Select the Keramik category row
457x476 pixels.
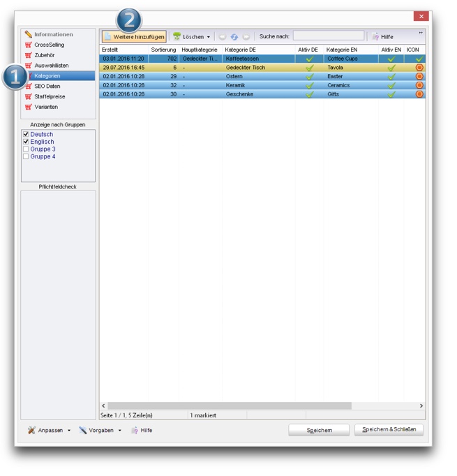pos(262,85)
